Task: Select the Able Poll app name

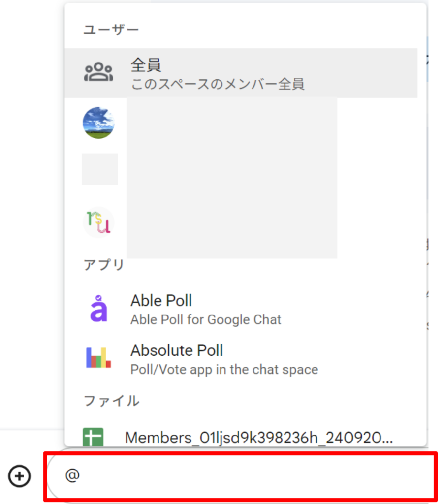Action: click(161, 301)
